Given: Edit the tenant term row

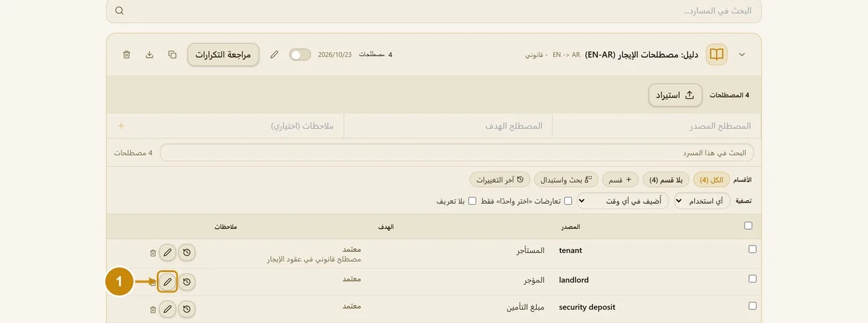Looking at the screenshot, I should click(x=167, y=252).
